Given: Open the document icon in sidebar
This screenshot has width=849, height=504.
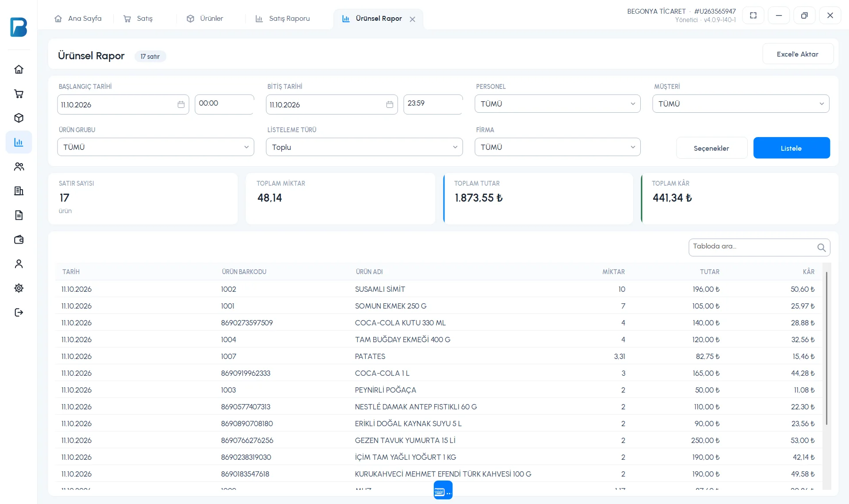Looking at the screenshot, I should point(19,215).
